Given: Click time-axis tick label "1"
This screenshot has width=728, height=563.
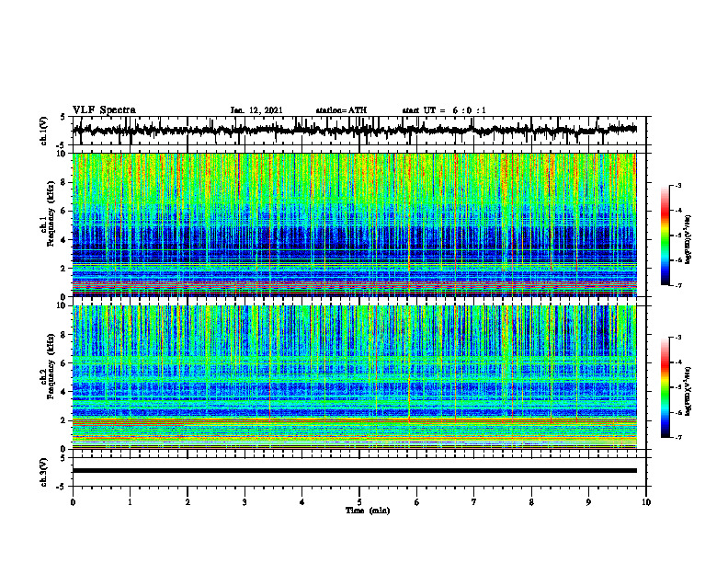Looking at the screenshot, I should pyautogui.click(x=130, y=502).
